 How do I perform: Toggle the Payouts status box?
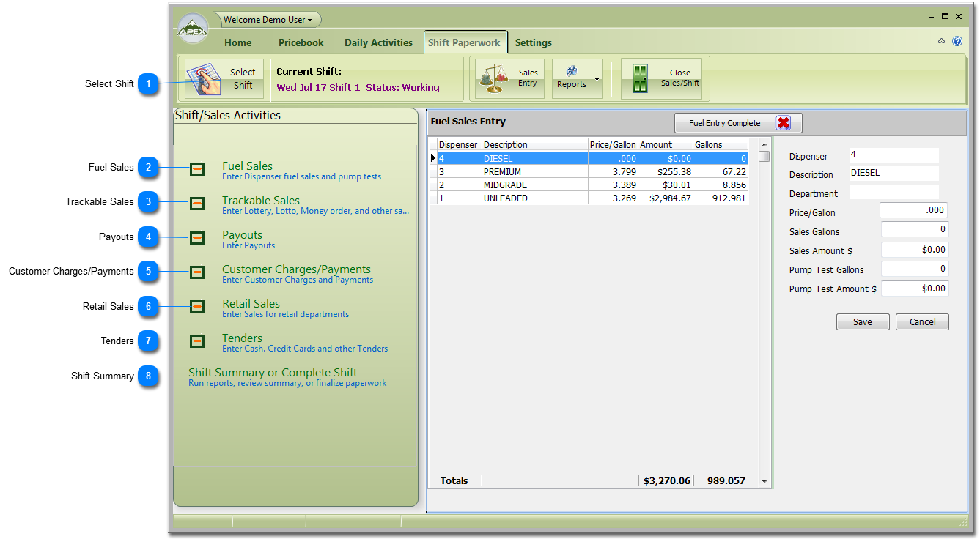point(197,238)
